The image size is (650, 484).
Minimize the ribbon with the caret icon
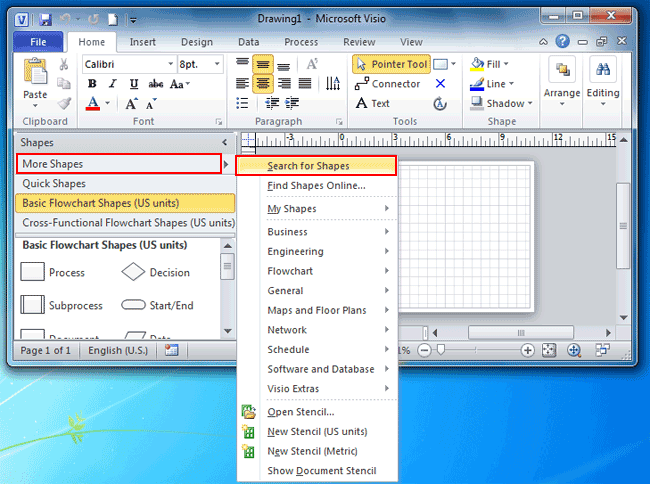pyautogui.click(x=543, y=41)
